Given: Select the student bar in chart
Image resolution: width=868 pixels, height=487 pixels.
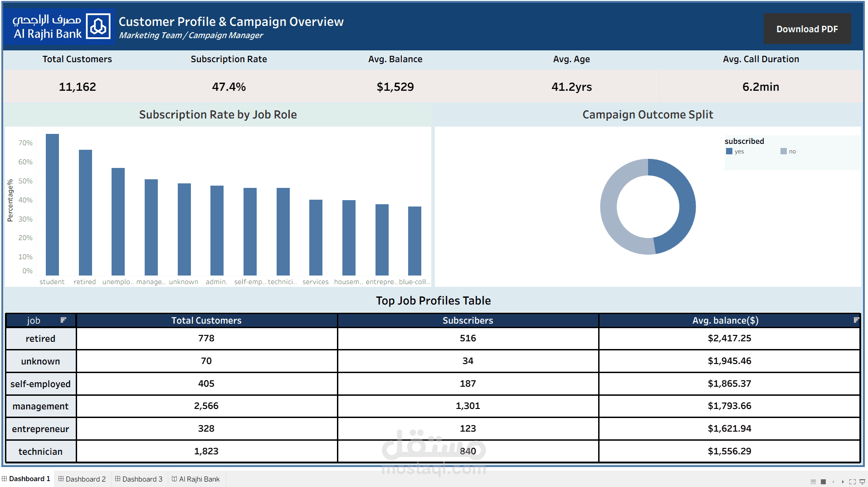Looking at the screenshot, I should [52, 204].
